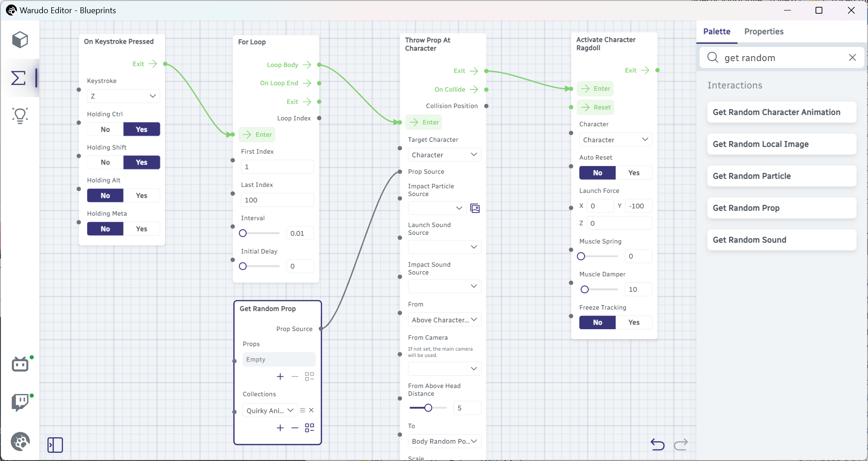Open the Twitch integration icon in sidebar
The width and height of the screenshot is (868, 461).
coord(20,403)
